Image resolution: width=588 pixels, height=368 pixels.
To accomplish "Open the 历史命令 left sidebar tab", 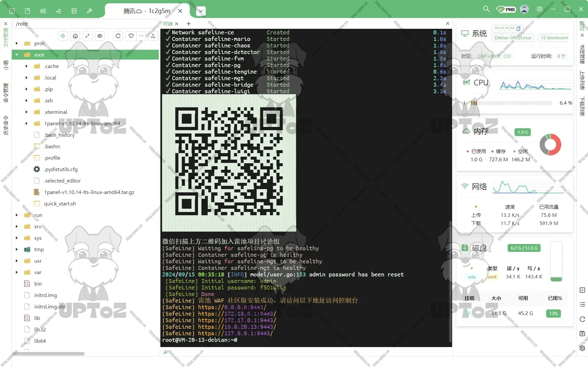I will coord(6,125).
